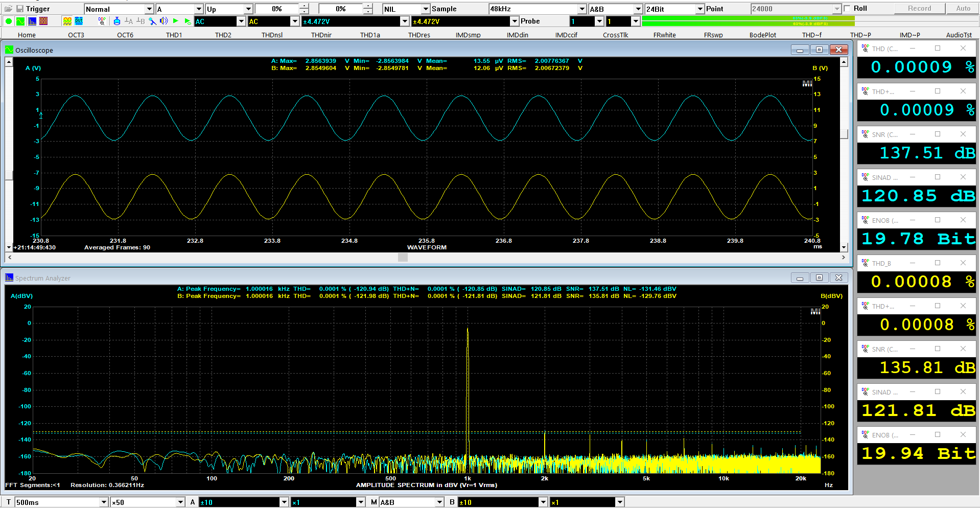Screen dimensions: 980x508
Task: Open the Probe 1 multiplier dropdown
Action: (587, 21)
